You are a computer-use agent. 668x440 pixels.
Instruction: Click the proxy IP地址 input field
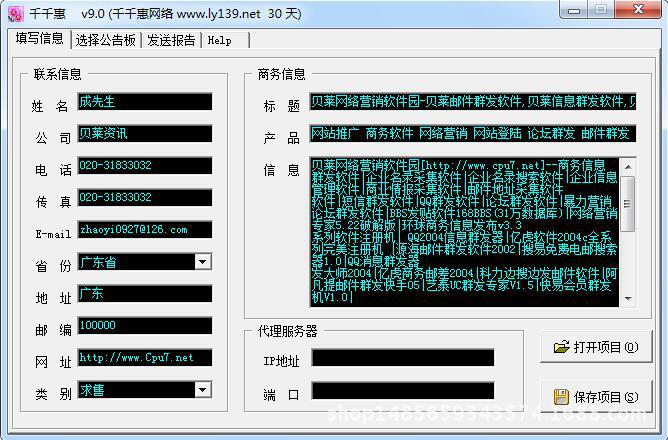403,357
